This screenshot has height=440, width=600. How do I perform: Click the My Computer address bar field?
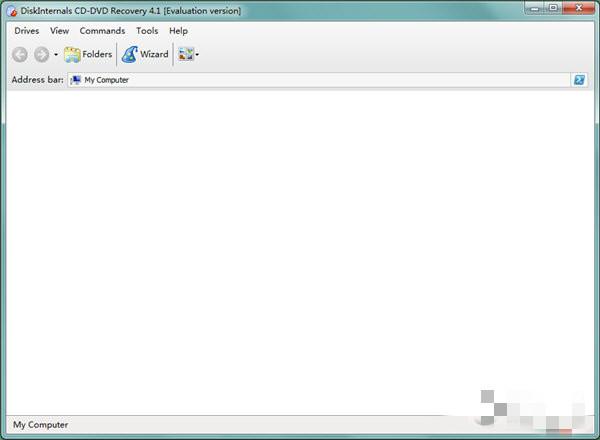tap(319, 80)
